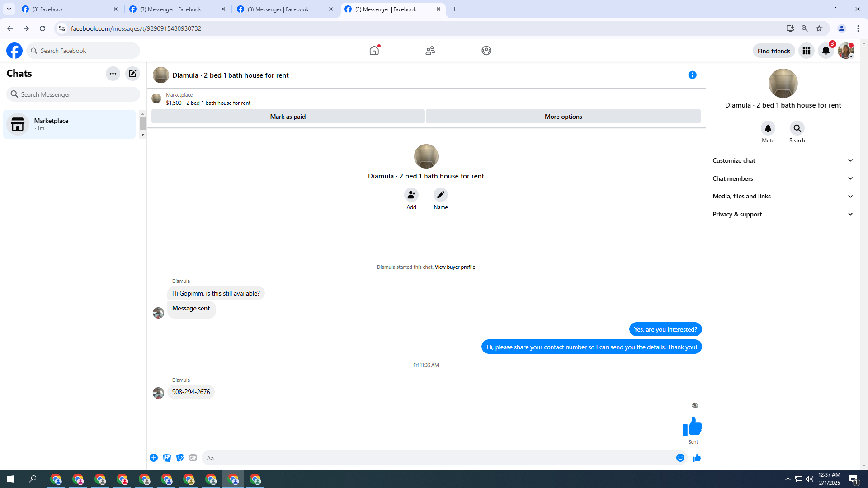Image resolution: width=868 pixels, height=488 pixels.
Task: Expand Media, files and links section
Action: 783,196
